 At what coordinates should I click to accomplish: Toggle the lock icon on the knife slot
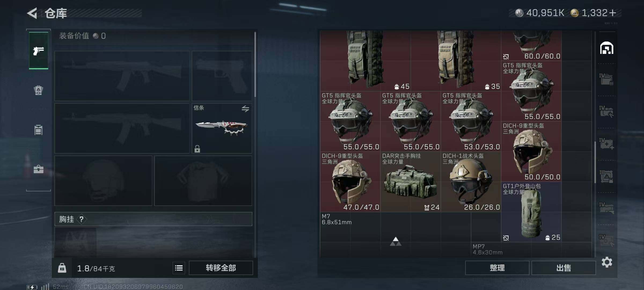coord(197,149)
